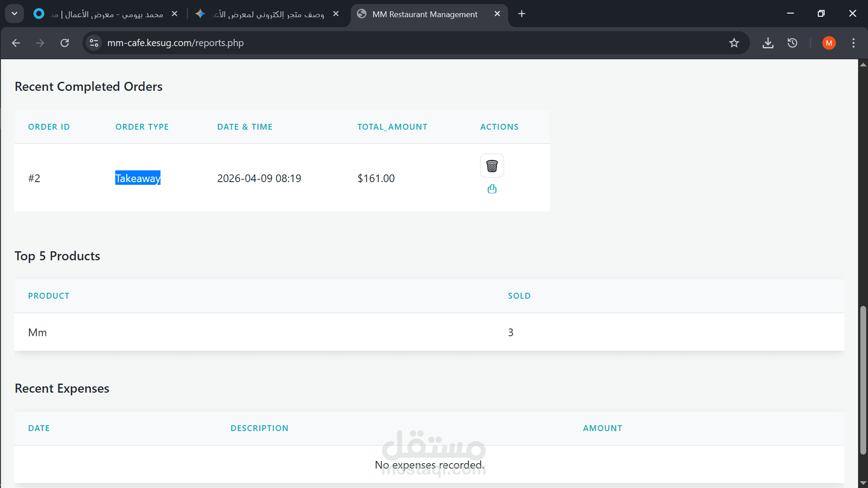The height and width of the screenshot is (488, 868).
Task: Switch to the MM Restaurant Management tab
Action: (x=424, y=14)
